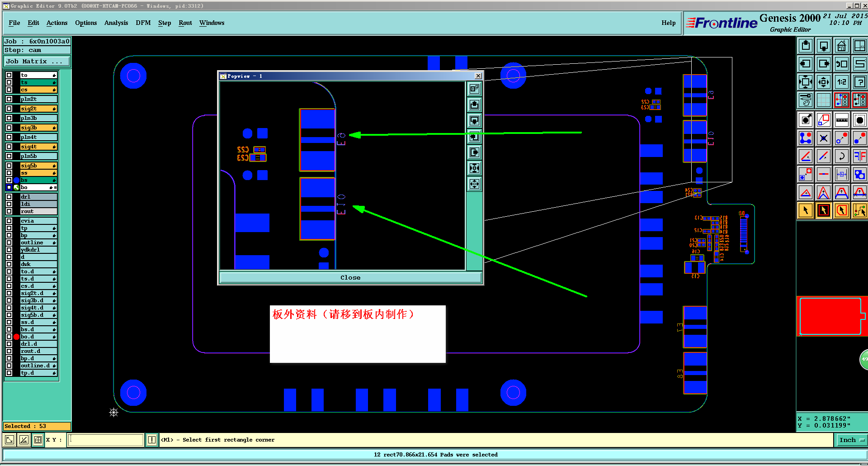The image size is (868, 466).
Task: Toggle the checkbox for layer rout.d
Action: point(9,351)
